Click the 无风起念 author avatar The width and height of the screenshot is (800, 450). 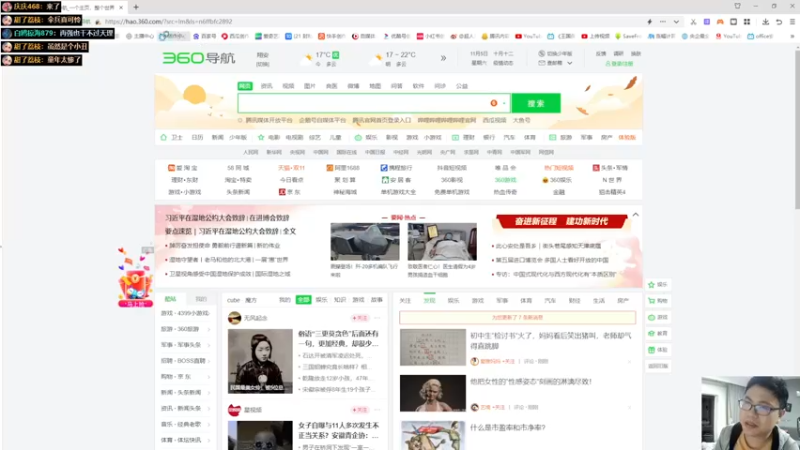(235, 318)
